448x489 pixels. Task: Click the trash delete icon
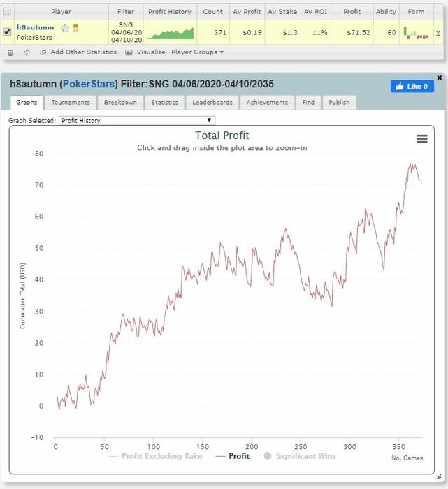10,52
